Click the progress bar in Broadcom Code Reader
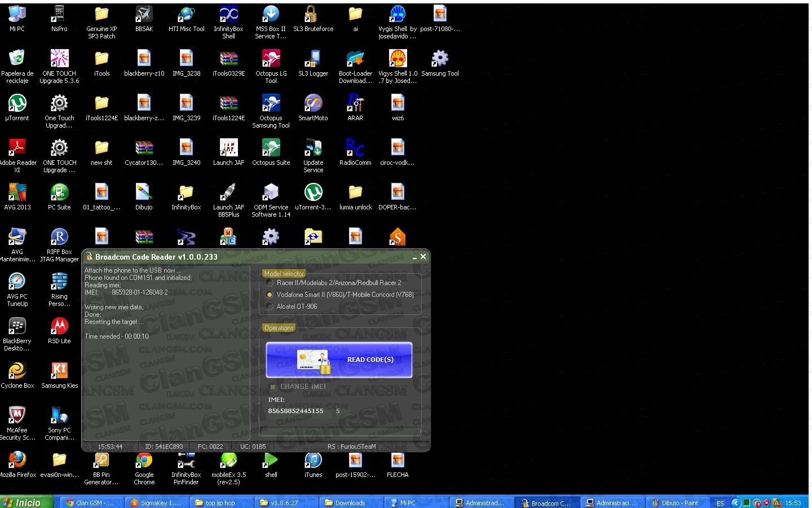 tap(340, 432)
